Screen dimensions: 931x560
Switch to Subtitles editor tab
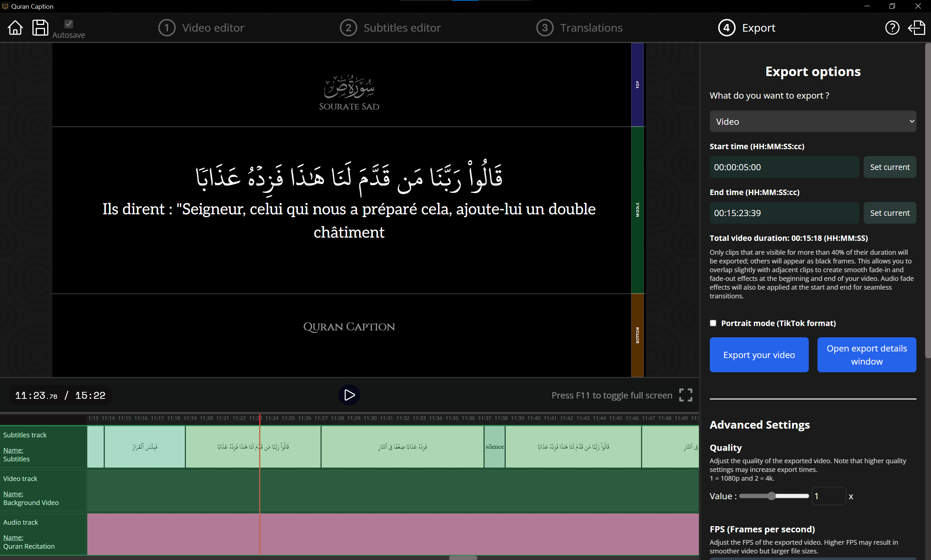pyautogui.click(x=390, y=28)
